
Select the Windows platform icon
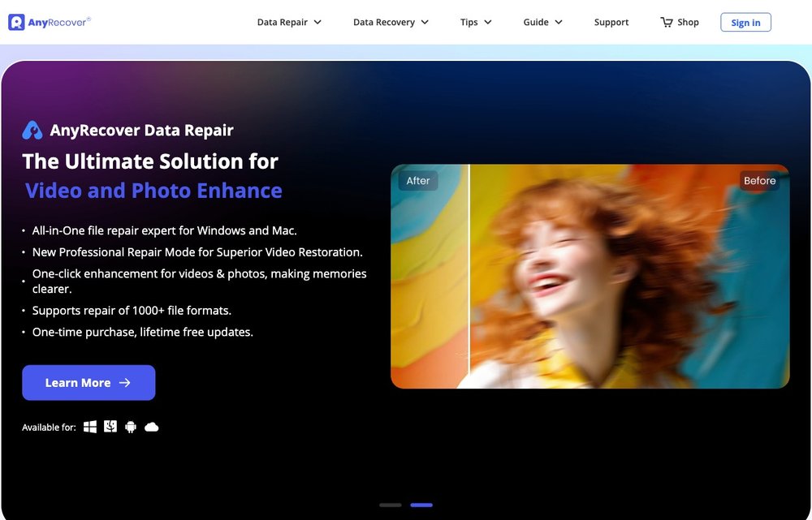(90, 427)
